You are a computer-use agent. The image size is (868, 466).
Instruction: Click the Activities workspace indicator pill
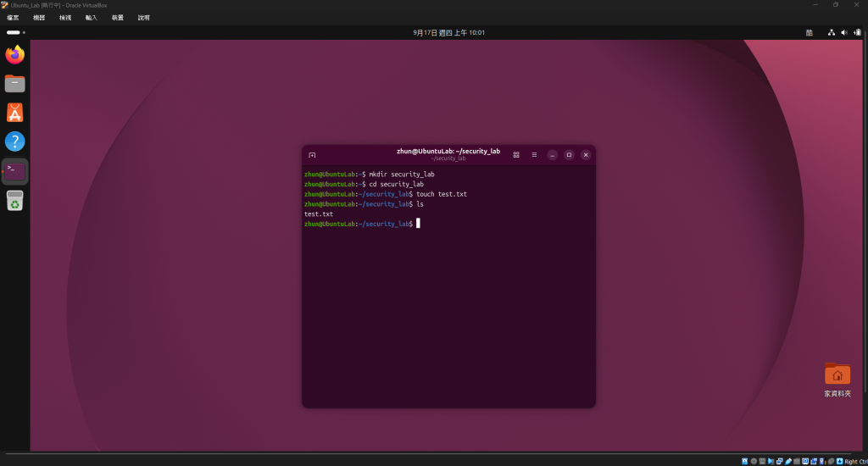(x=15, y=33)
